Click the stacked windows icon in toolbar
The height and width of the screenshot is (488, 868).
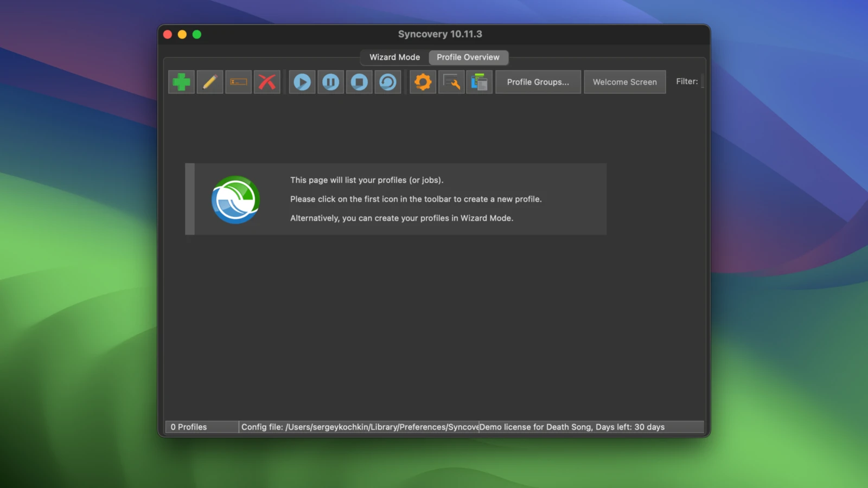tap(480, 82)
